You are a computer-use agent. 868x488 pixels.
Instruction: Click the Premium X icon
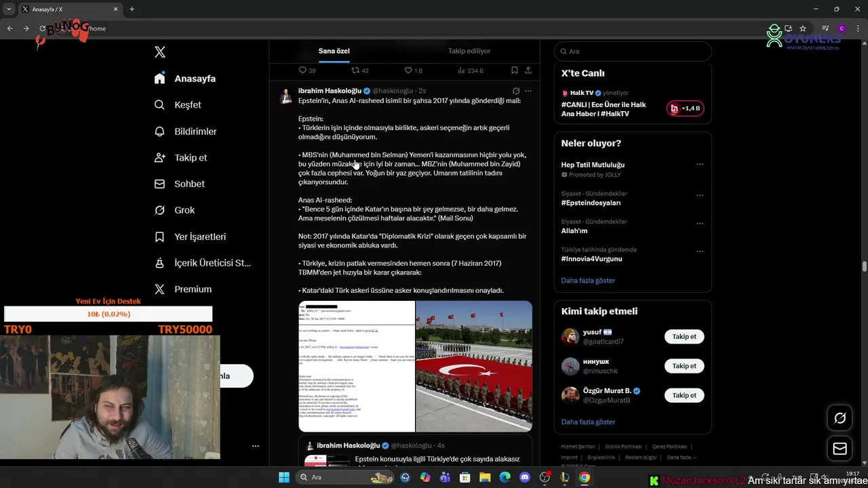[159, 289]
